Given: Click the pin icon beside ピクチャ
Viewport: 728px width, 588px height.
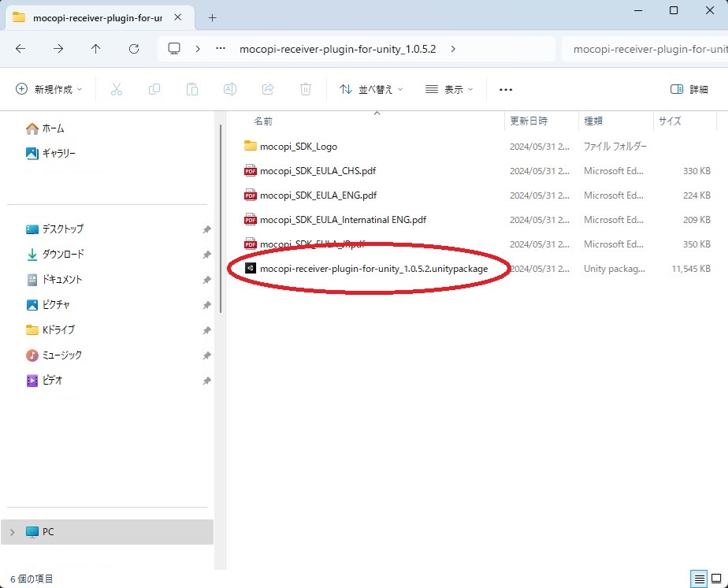Looking at the screenshot, I should tap(207, 305).
